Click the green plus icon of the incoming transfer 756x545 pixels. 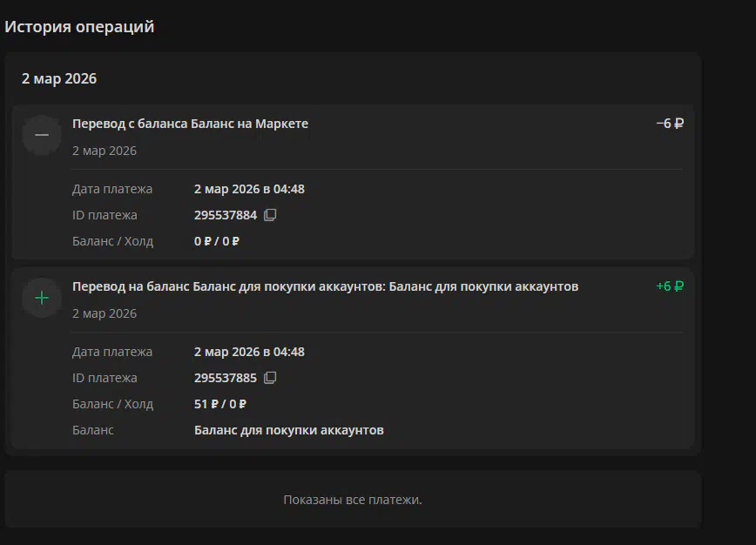pos(42,298)
